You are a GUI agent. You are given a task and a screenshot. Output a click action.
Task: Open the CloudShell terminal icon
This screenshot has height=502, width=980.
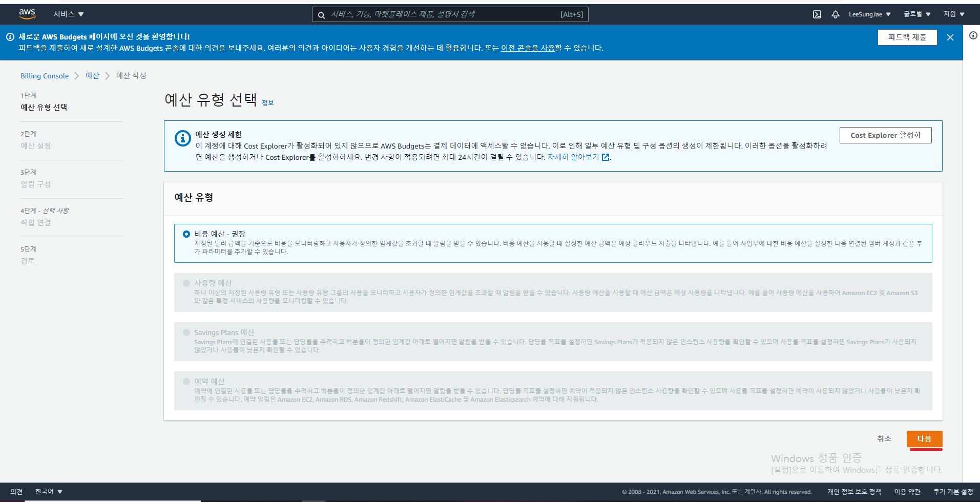[x=817, y=14]
